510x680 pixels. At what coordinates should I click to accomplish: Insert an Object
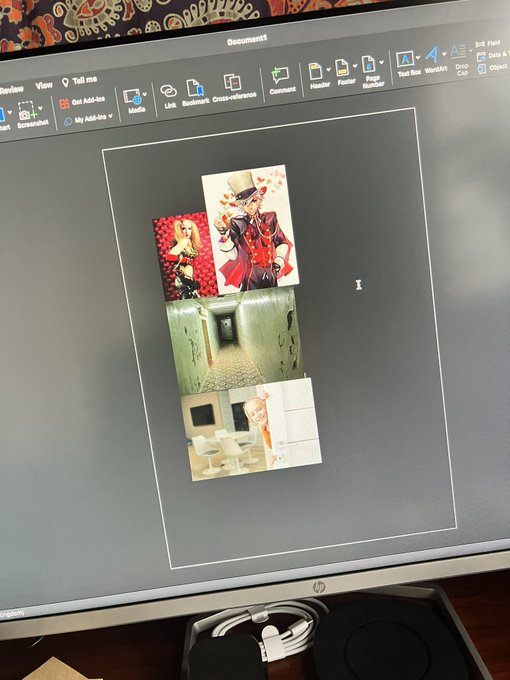[492, 68]
